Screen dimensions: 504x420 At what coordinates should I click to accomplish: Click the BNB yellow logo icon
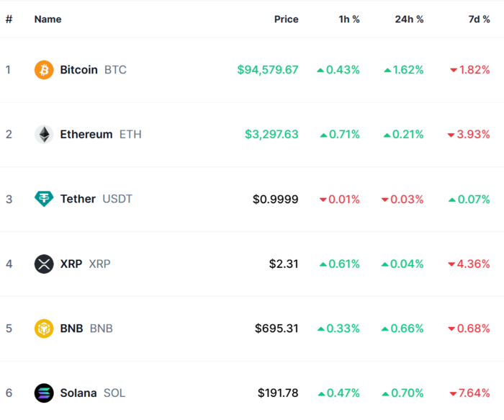[x=44, y=329]
